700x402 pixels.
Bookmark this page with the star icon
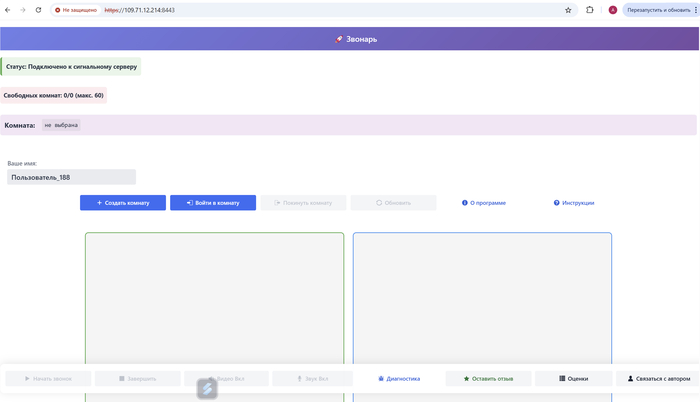tap(568, 10)
